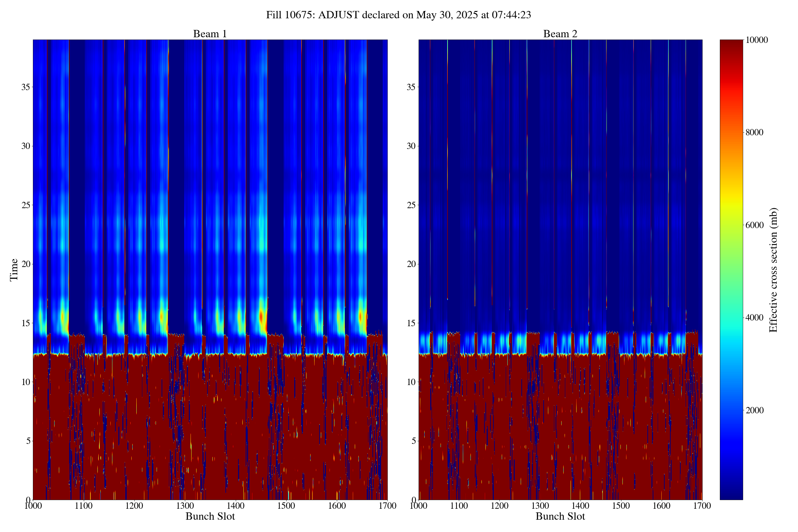The image size is (798, 532).
Task: Click Beam 1 y-axis tick '10'
Action: pos(26,382)
